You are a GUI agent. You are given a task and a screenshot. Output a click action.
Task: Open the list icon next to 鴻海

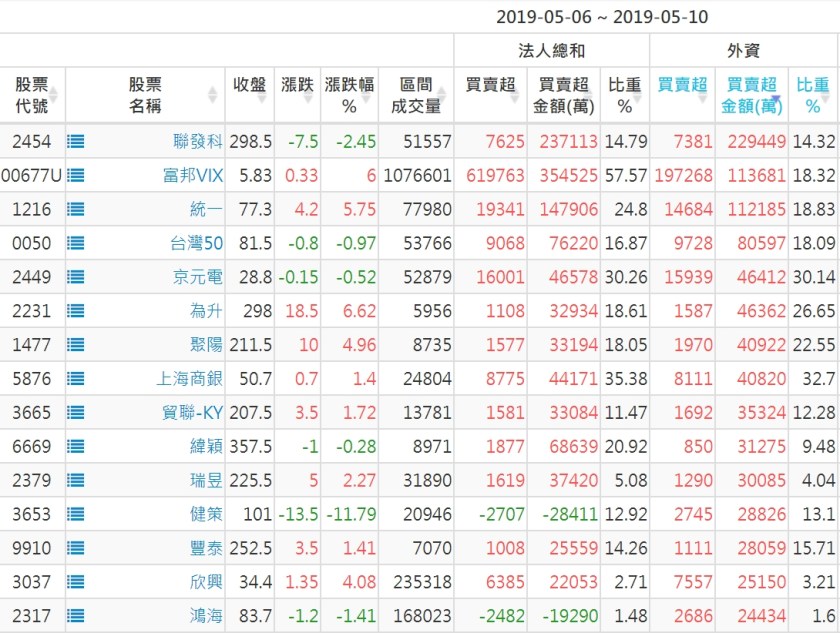point(75,617)
